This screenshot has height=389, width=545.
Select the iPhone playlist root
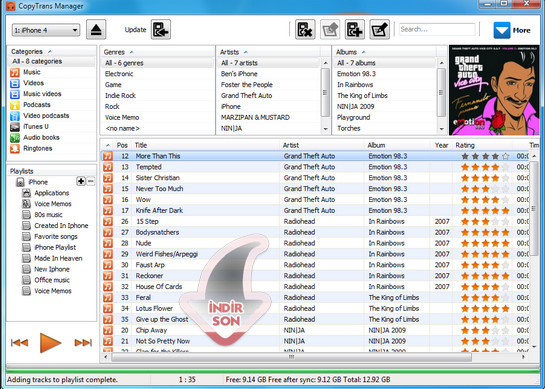pos(38,182)
